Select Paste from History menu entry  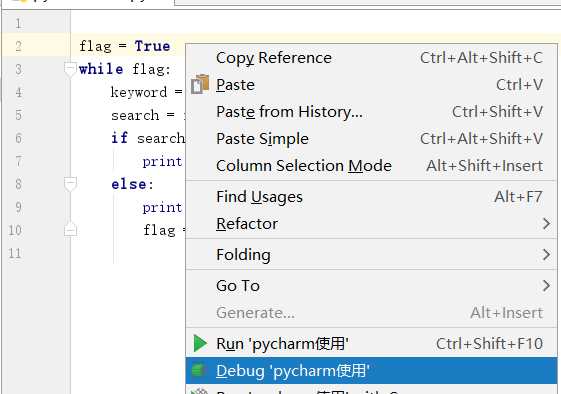[x=371, y=112]
